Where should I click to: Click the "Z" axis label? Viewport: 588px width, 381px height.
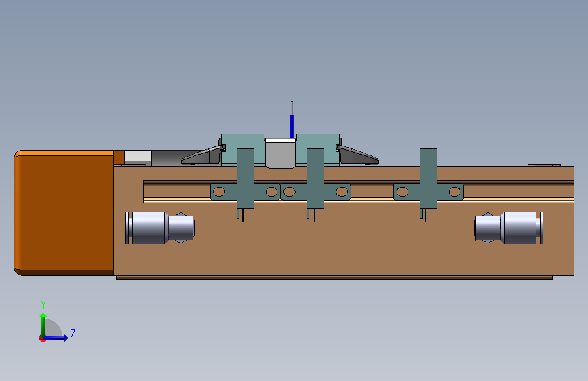tap(73, 334)
